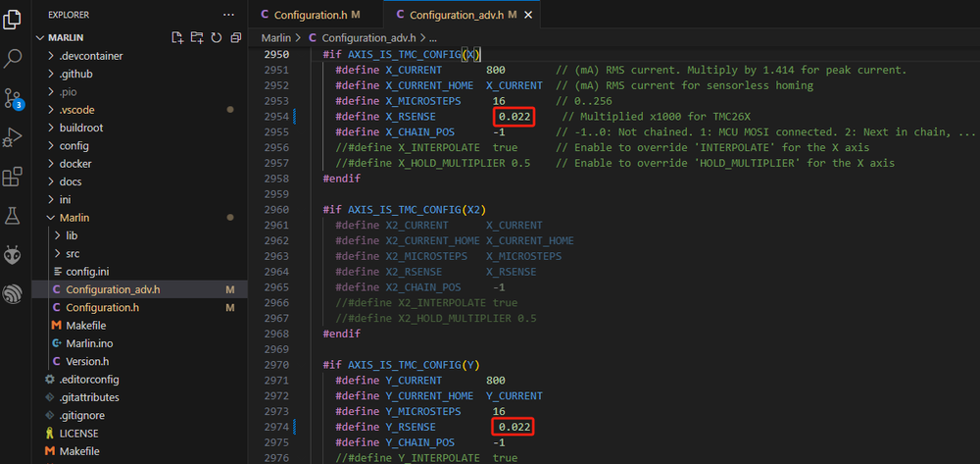The height and width of the screenshot is (464, 980).
Task: Expand the buildroot folder
Action: click(80, 128)
